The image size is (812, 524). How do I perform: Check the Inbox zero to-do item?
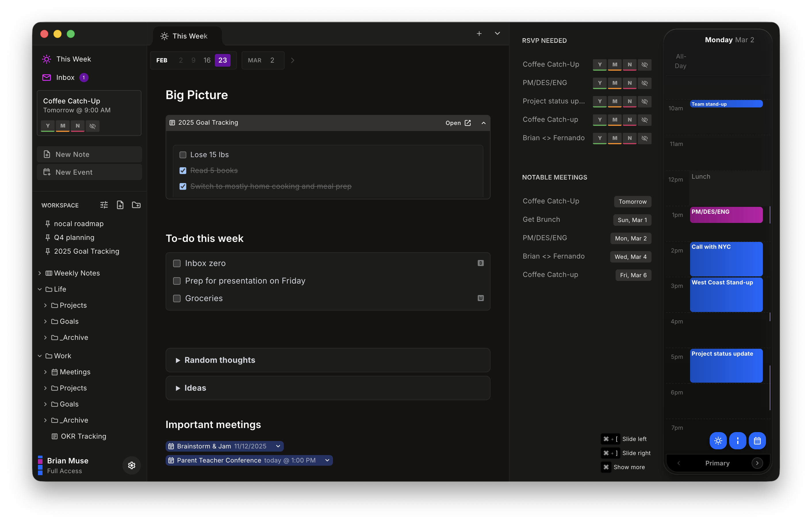click(177, 263)
